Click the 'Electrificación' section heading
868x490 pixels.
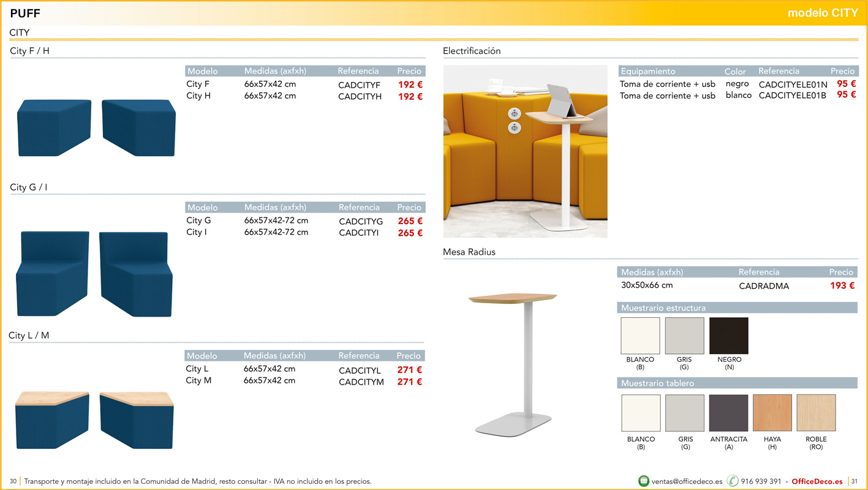coord(472,51)
